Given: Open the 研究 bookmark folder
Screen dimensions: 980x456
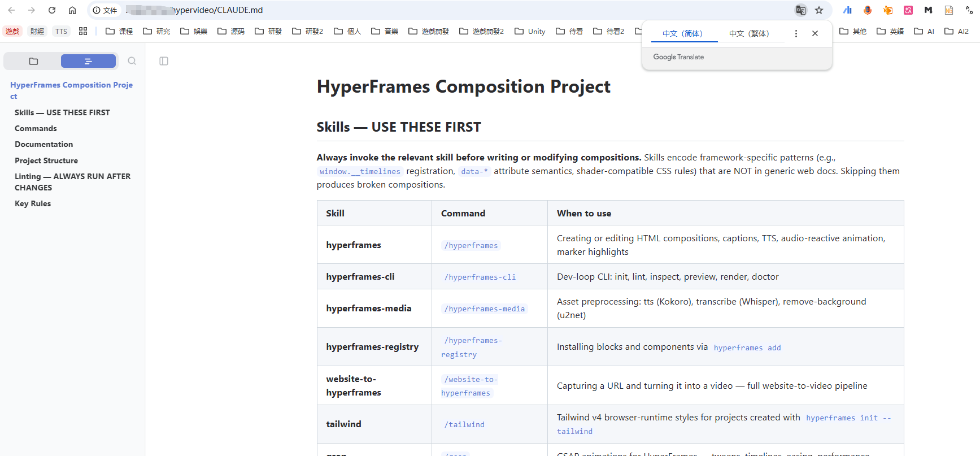Looking at the screenshot, I should click(156, 31).
